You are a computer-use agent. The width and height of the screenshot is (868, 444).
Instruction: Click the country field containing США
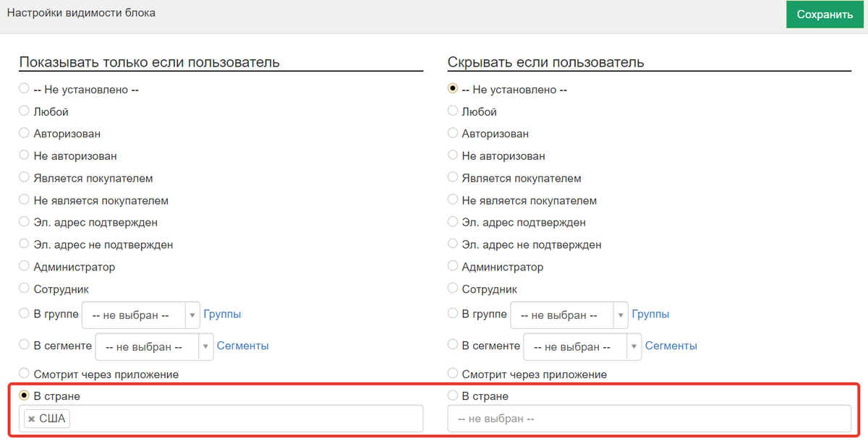(246, 419)
